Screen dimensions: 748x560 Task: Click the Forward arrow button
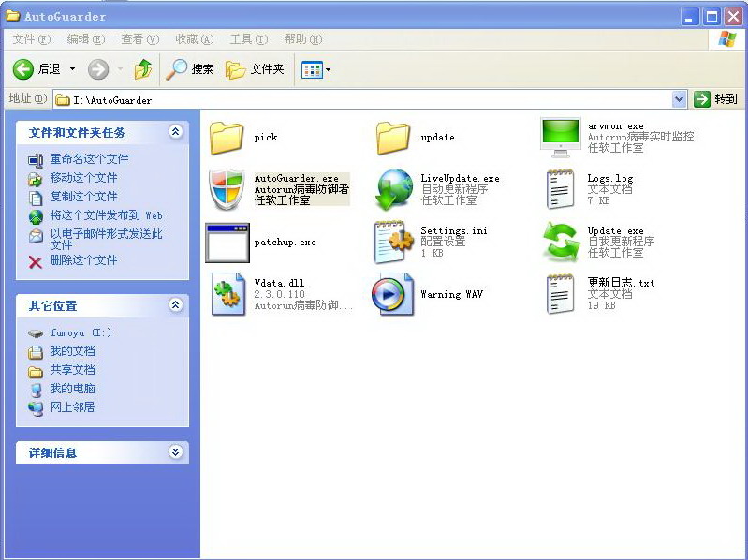[x=98, y=69]
